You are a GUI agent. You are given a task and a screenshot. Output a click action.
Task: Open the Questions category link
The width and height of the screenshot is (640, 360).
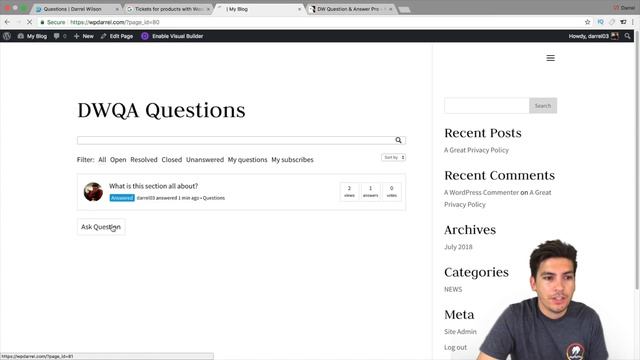click(x=214, y=198)
